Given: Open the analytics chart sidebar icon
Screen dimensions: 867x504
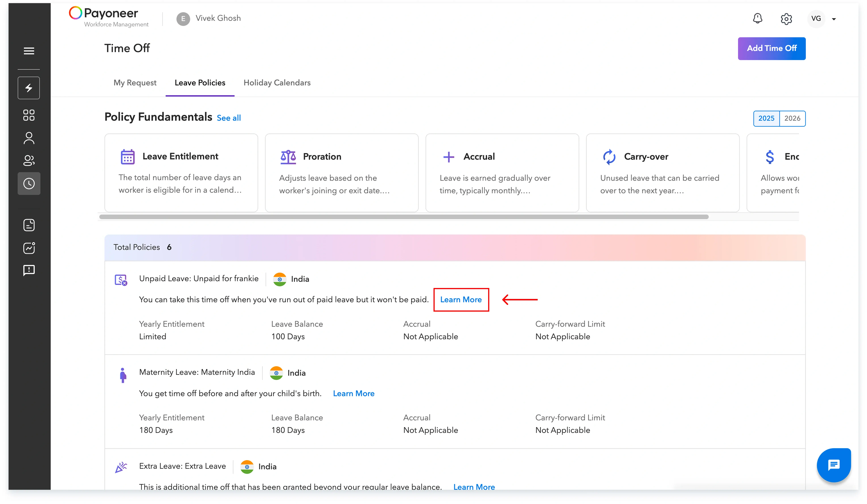Looking at the screenshot, I should 29,248.
